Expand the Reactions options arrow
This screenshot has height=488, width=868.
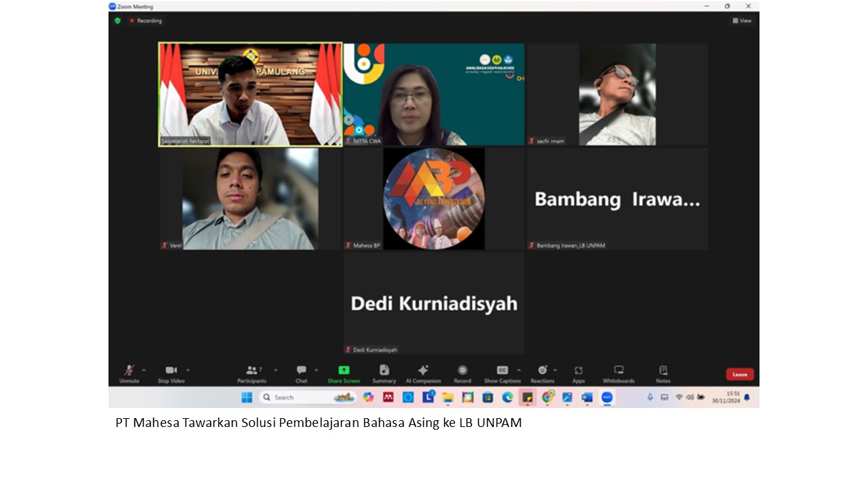(x=555, y=370)
